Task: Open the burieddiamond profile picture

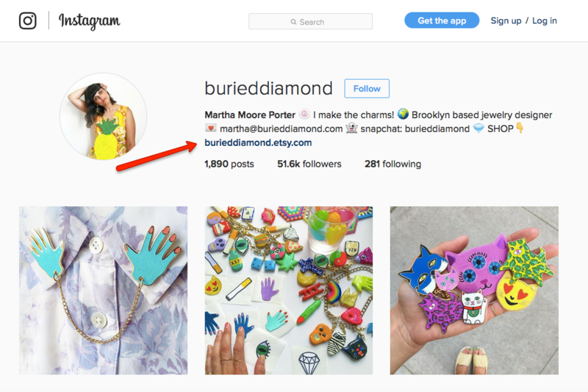Action: pos(104,117)
